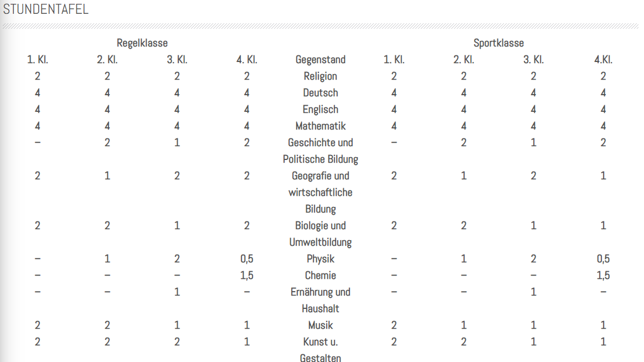Select the Deutsch subject label

pyautogui.click(x=321, y=93)
